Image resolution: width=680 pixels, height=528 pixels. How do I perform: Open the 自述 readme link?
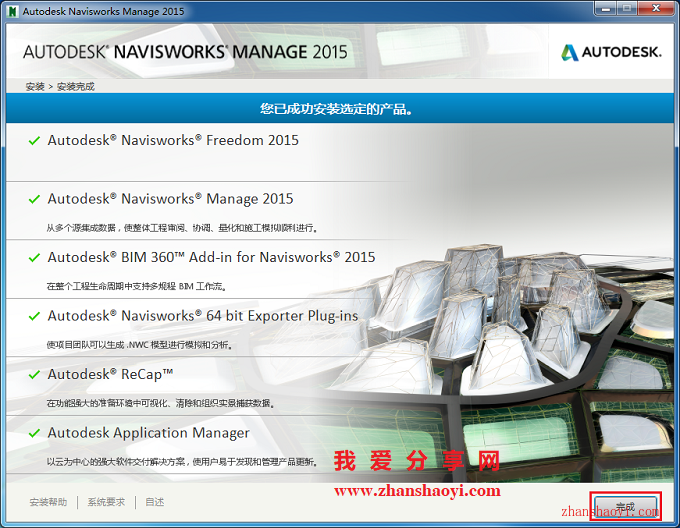click(154, 502)
